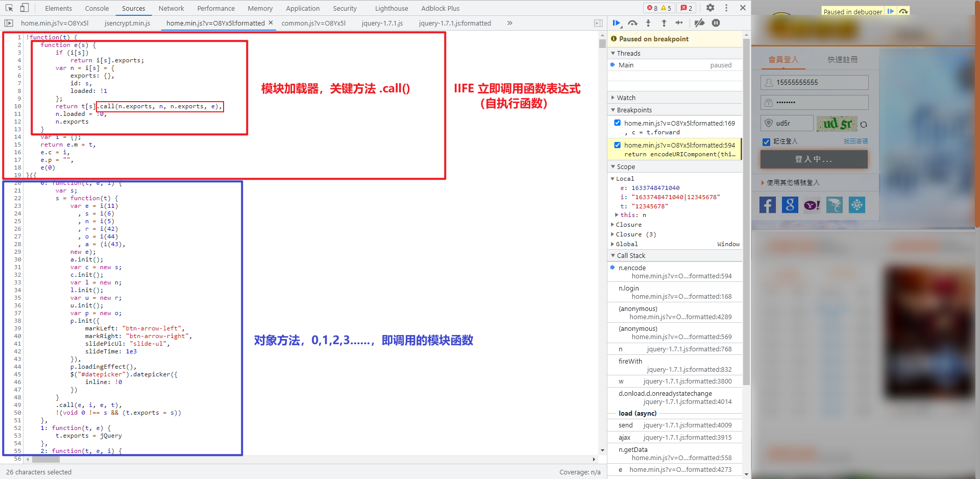Toggle the remember login checkbox
Viewport: 980px width, 479px height.
coord(766,142)
